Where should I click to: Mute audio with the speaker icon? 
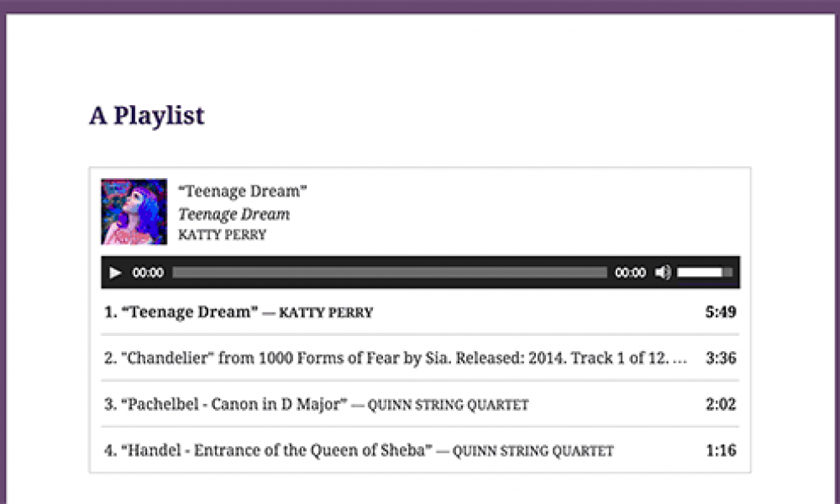click(663, 273)
